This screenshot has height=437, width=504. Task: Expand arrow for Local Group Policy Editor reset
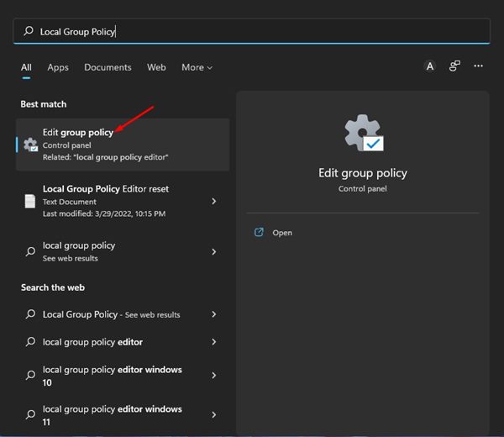pyautogui.click(x=214, y=201)
